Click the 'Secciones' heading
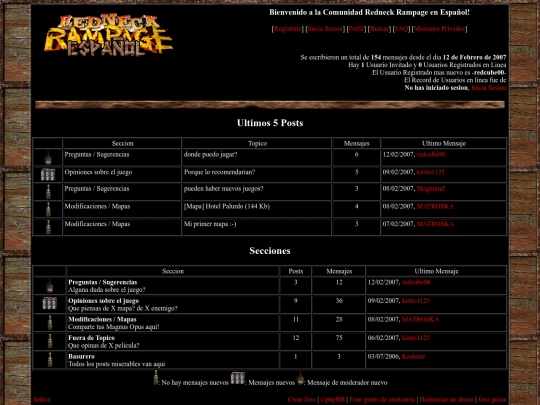Image resolution: width=540 pixels, height=405 pixels. pyautogui.click(x=270, y=251)
